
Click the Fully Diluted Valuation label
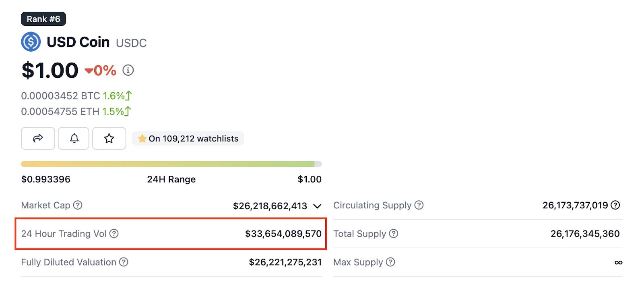[x=68, y=262]
